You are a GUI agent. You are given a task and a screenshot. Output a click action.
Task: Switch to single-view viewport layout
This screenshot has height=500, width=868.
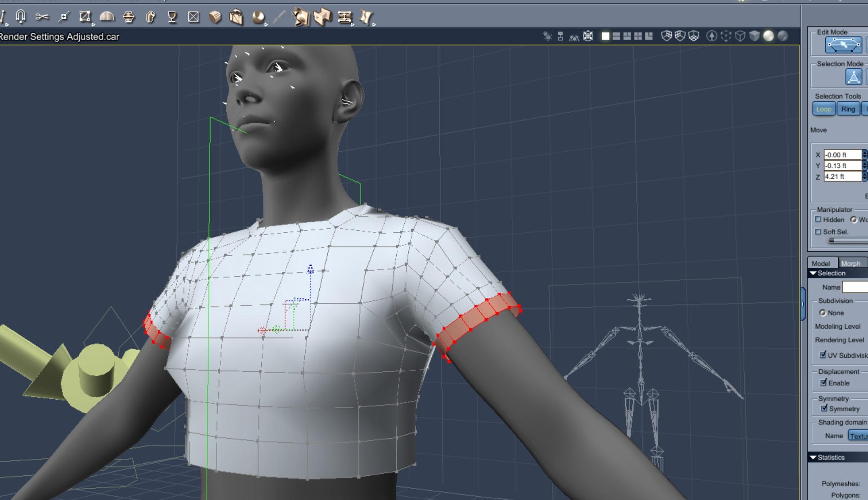pyautogui.click(x=605, y=36)
